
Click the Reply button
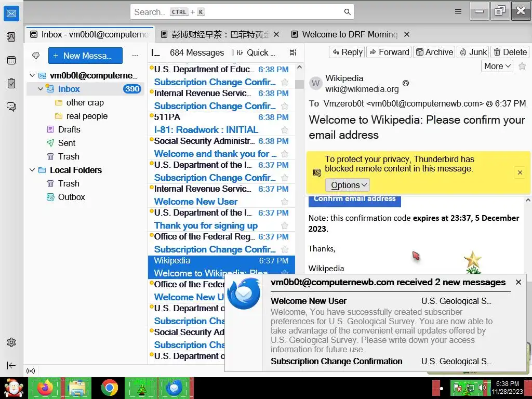(347, 52)
